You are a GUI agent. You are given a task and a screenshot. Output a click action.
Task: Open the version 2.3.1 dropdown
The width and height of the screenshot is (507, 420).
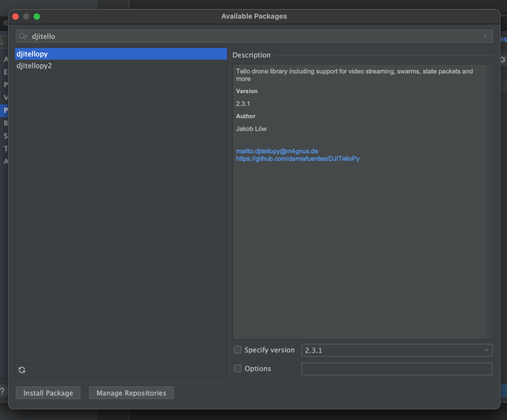pyautogui.click(x=397, y=350)
